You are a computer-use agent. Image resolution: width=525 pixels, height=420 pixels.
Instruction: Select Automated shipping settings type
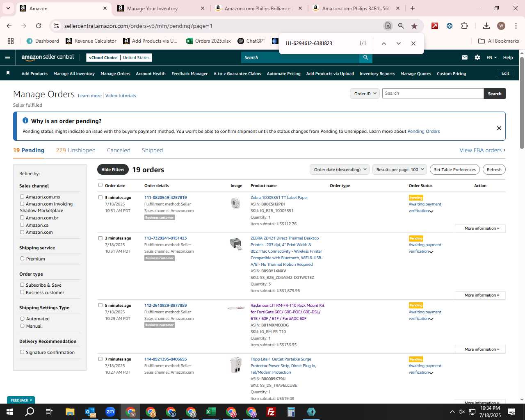22,318
